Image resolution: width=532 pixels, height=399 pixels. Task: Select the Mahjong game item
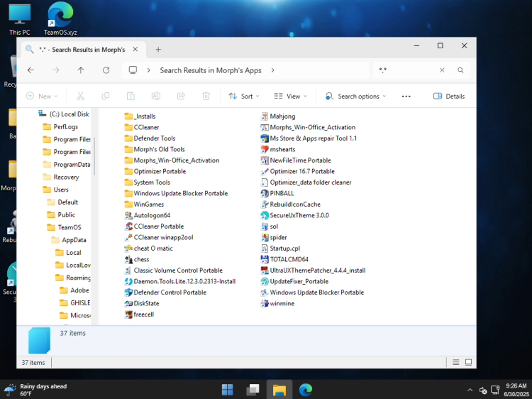tap(278, 116)
